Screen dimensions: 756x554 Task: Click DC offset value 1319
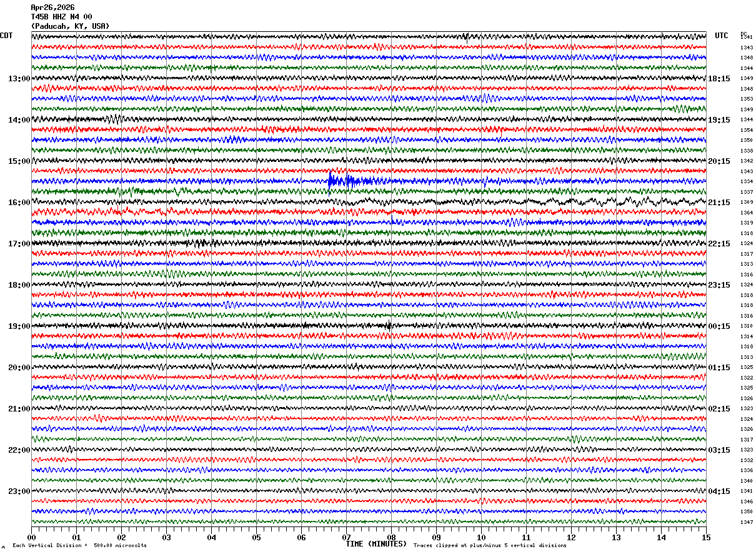click(747, 223)
